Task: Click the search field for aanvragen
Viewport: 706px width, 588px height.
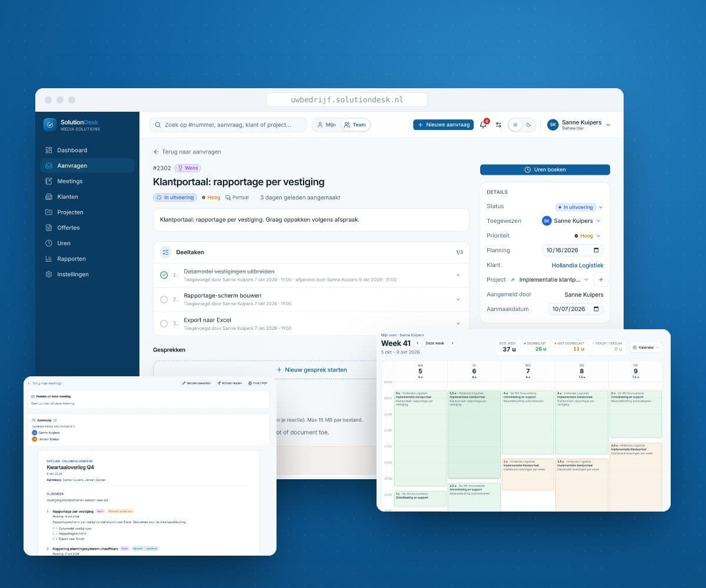Action: click(228, 125)
